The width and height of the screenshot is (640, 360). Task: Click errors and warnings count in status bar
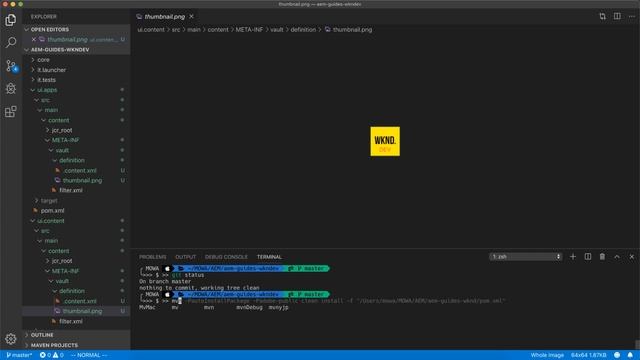pyautogui.click(x=51, y=355)
